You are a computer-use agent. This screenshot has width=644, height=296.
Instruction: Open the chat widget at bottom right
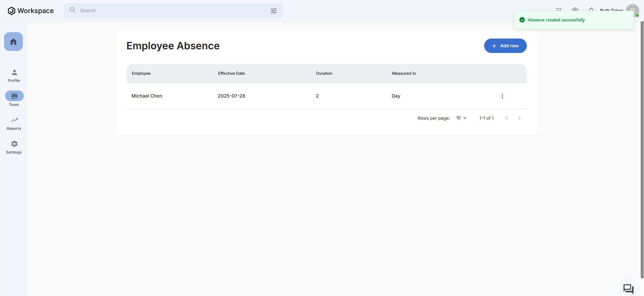(628, 289)
